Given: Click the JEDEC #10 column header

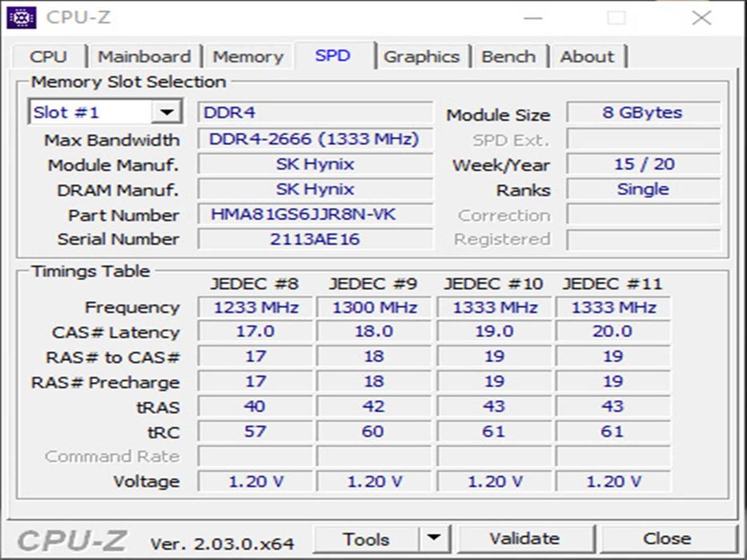Looking at the screenshot, I should (x=493, y=284).
